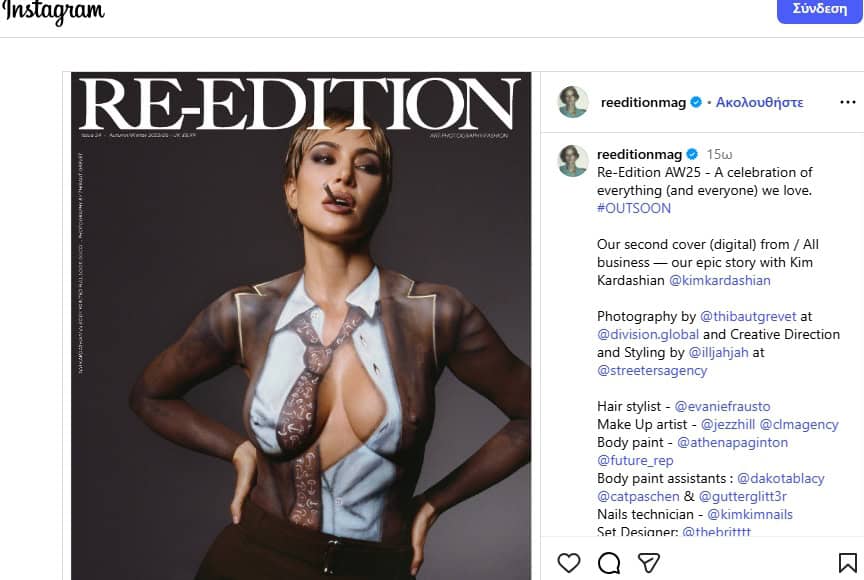Screen dimensions: 864x580
Task: Click the @kimkimnails mention
Action: point(750,514)
